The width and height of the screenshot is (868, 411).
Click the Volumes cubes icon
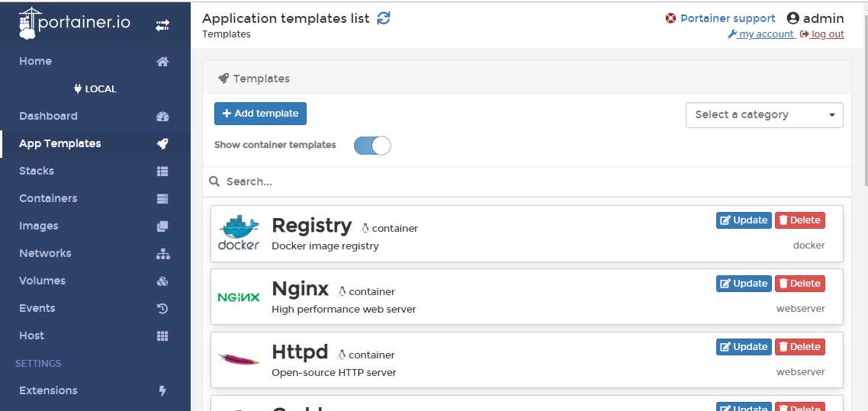[x=162, y=281]
